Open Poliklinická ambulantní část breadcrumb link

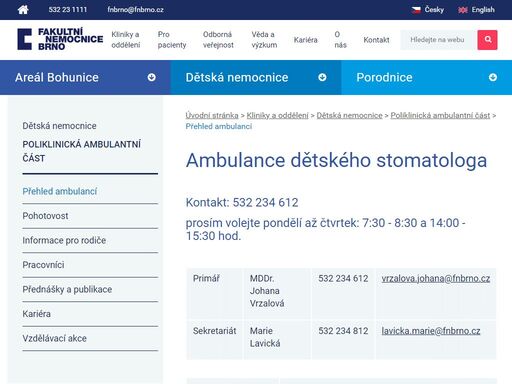(x=440, y=115)
